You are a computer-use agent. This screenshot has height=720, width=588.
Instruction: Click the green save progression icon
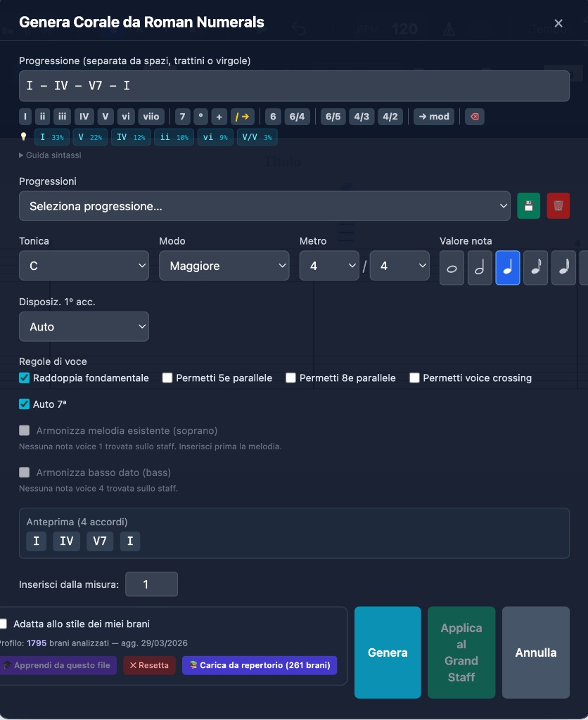coord(529,206)
